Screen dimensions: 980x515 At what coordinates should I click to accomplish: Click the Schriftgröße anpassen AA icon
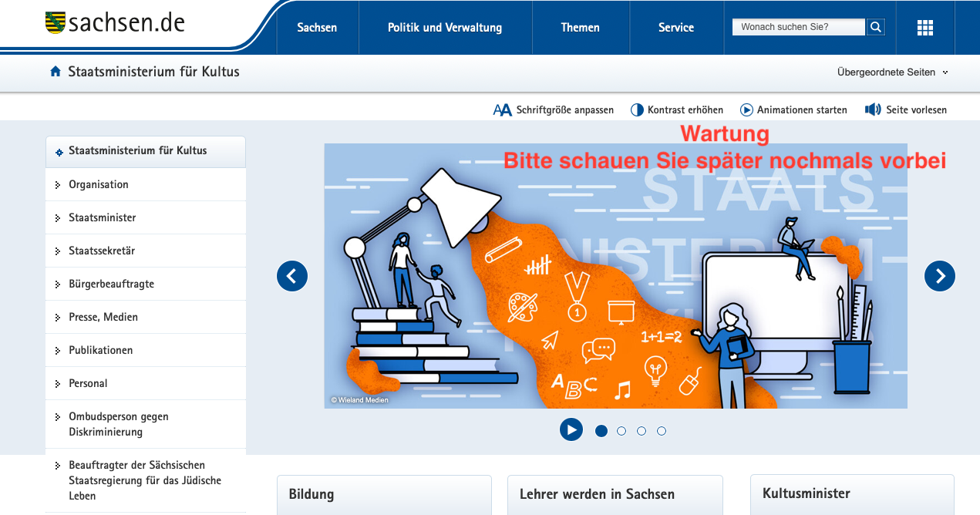point(502,110)
